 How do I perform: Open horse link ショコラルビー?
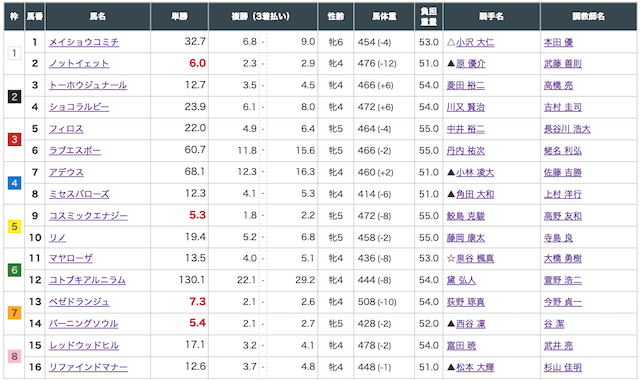click(x=79, y=107)
